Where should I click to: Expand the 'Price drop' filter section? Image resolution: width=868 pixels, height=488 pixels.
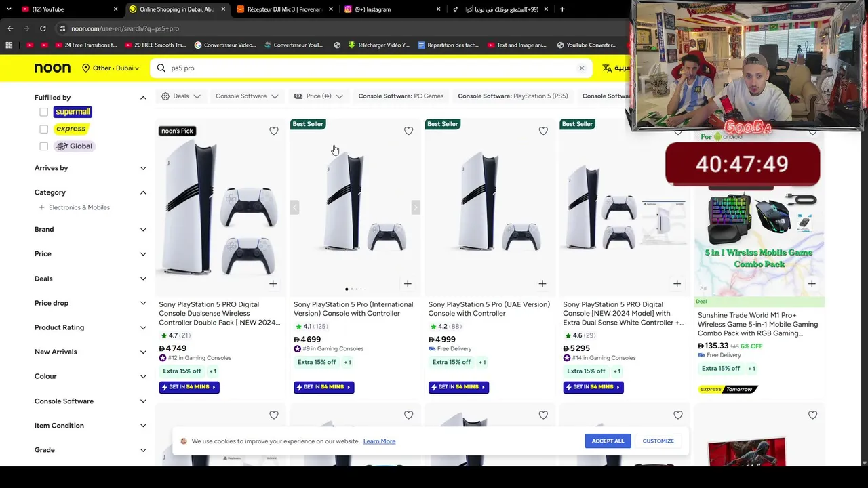coord(143,303)
